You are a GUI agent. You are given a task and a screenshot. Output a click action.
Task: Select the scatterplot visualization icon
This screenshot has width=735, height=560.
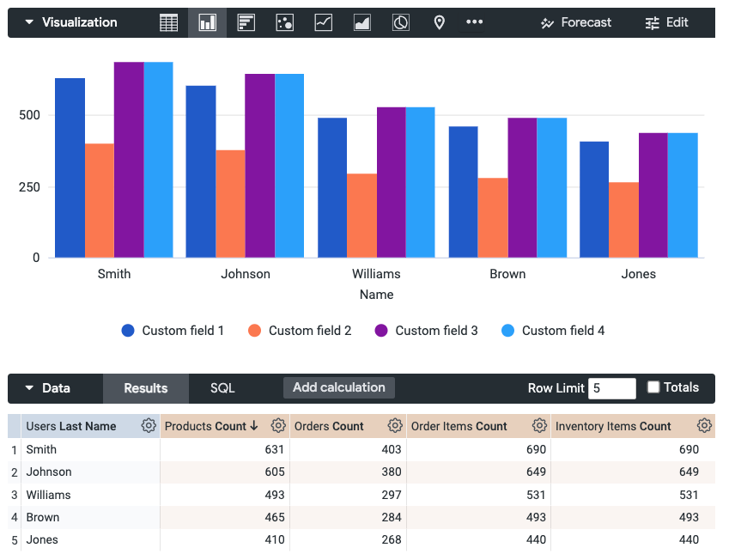point(285,22)
